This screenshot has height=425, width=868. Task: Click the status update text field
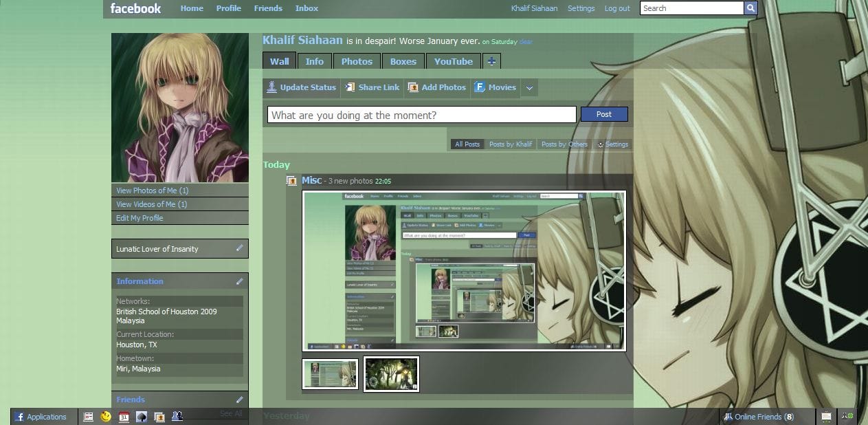[421, 115]
